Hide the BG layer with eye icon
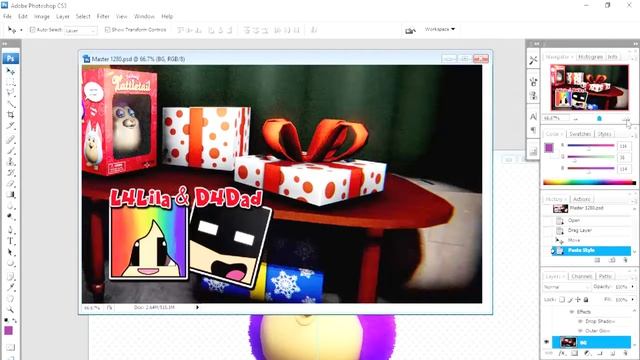The image size is (640, 360). tap(547, 342)
